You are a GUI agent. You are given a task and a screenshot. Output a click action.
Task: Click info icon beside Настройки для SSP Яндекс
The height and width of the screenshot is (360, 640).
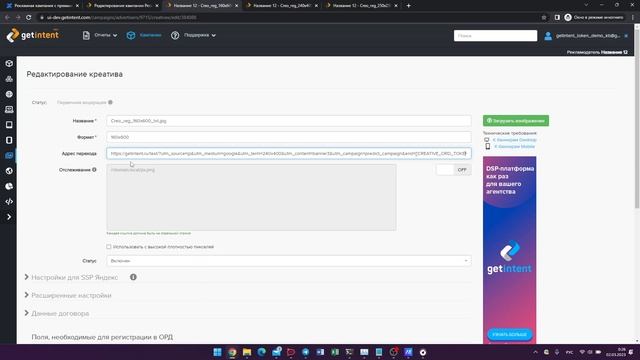(133, 277)
